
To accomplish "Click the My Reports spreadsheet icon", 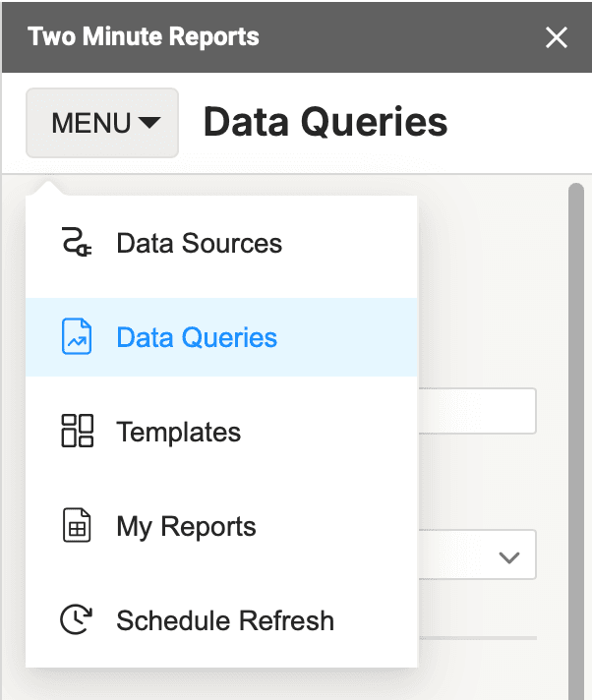I will point(77,525).
